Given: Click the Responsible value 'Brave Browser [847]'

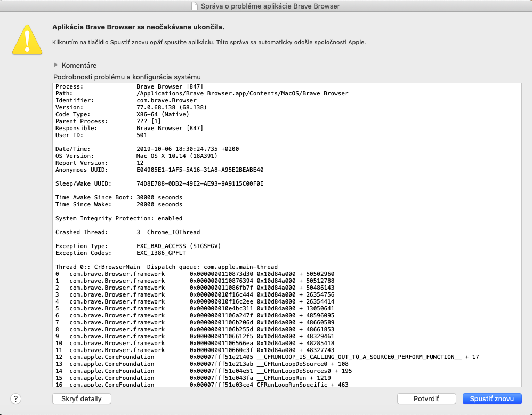Looking at the screenshot, I should [x=170, y=129].
